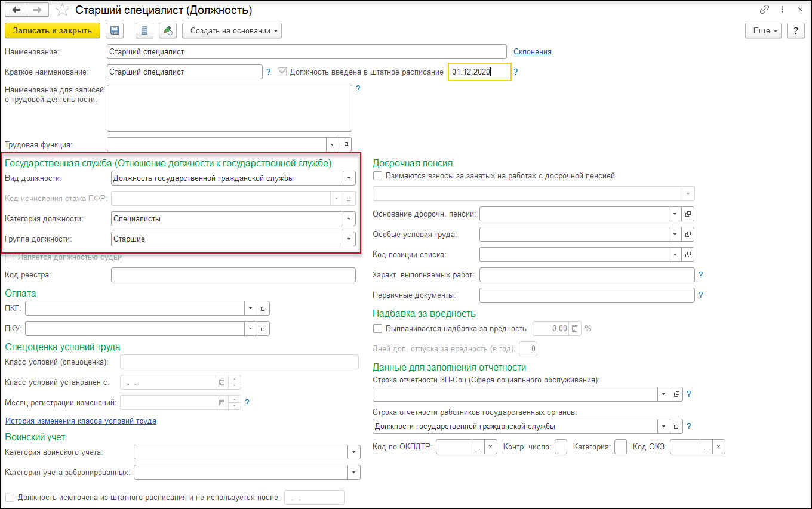Screen dimensions: 812x509
Task: Show hint for Первичные документы field
Action: (x=701, y=295)
